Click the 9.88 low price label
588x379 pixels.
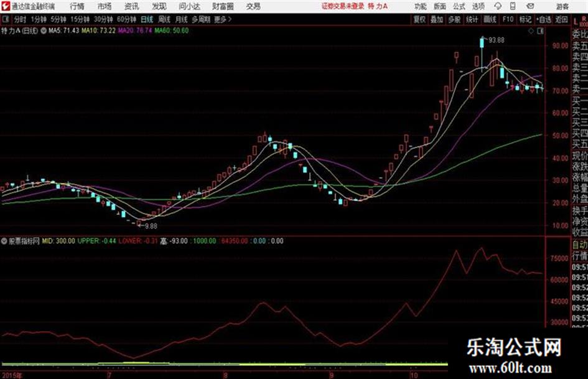[x=151, y=226]
